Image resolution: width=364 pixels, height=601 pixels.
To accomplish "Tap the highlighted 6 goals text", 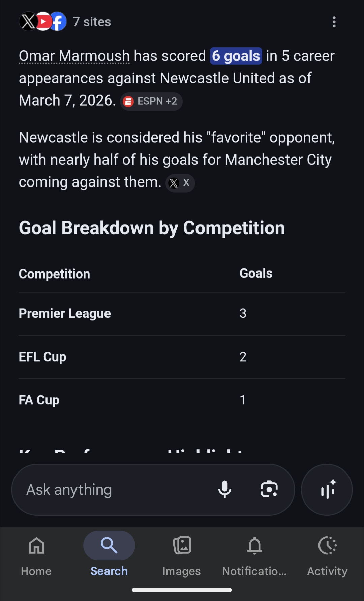I will pos(236,56).
